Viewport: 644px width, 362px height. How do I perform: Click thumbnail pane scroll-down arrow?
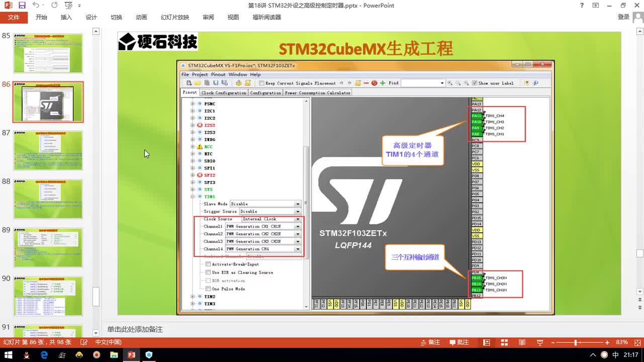(96, 333)
